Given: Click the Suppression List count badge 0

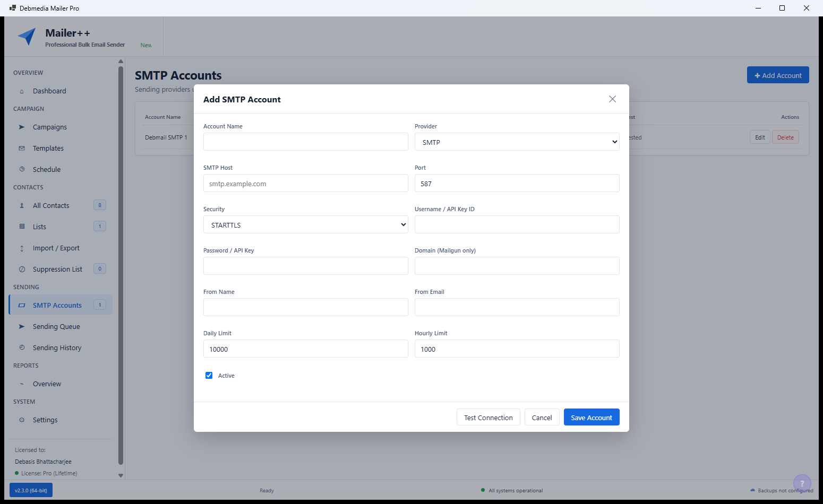Looking at the screenshot, I should [100, 269].
